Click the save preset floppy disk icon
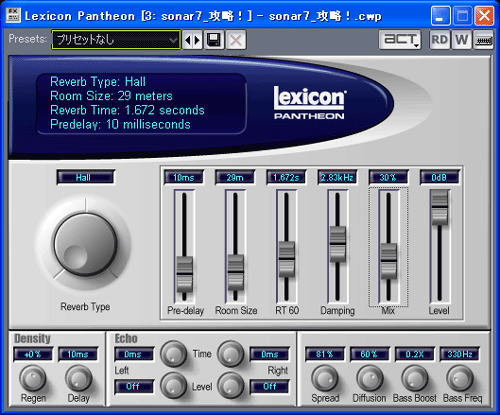The image size is (500, 415). click(214, 40)
